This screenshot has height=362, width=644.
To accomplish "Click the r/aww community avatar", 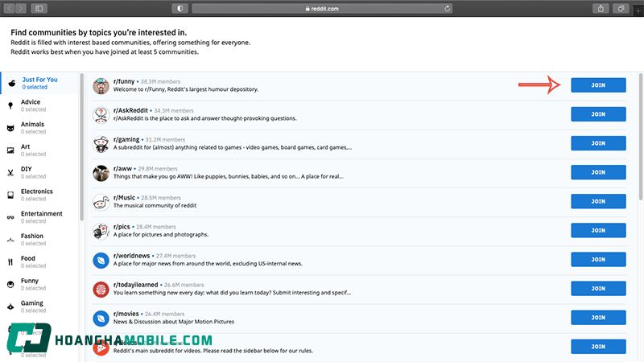I will tap(101, 173).
